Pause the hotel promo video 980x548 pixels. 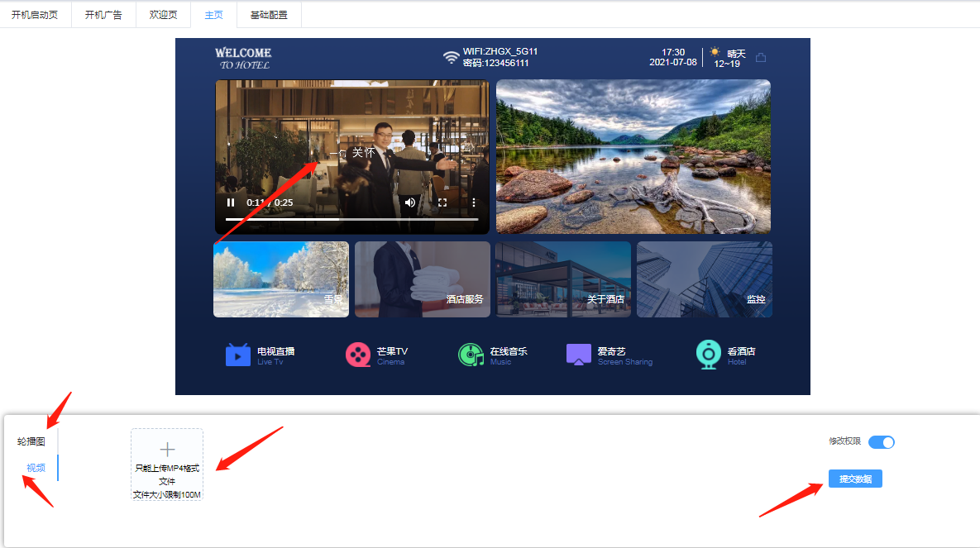click(231, 203)
